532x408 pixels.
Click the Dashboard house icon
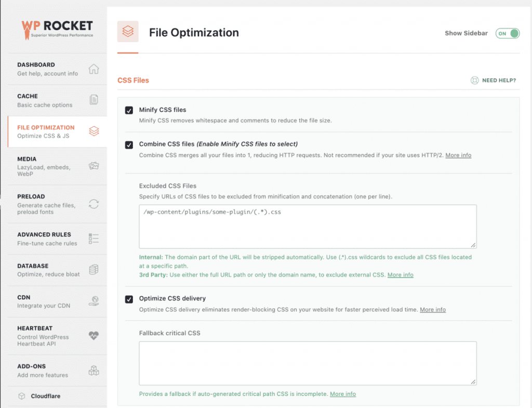click(x=94, y=69)
